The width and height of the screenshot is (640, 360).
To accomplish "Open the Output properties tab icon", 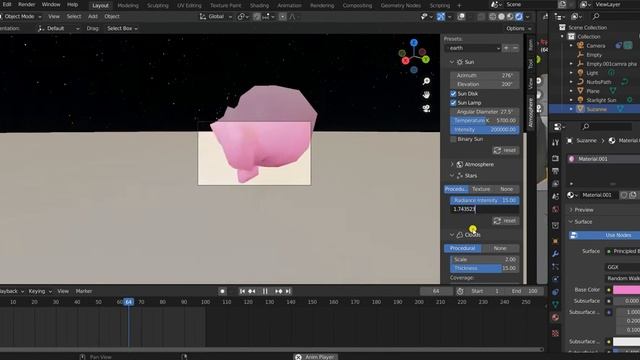I will (x=555, y=171).
